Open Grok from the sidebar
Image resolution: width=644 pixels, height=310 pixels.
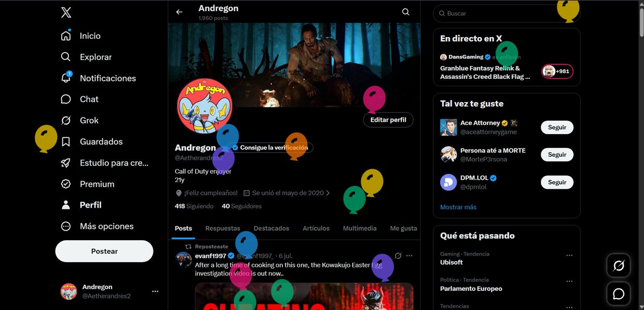pyautogui.click(x=80, y=121)
